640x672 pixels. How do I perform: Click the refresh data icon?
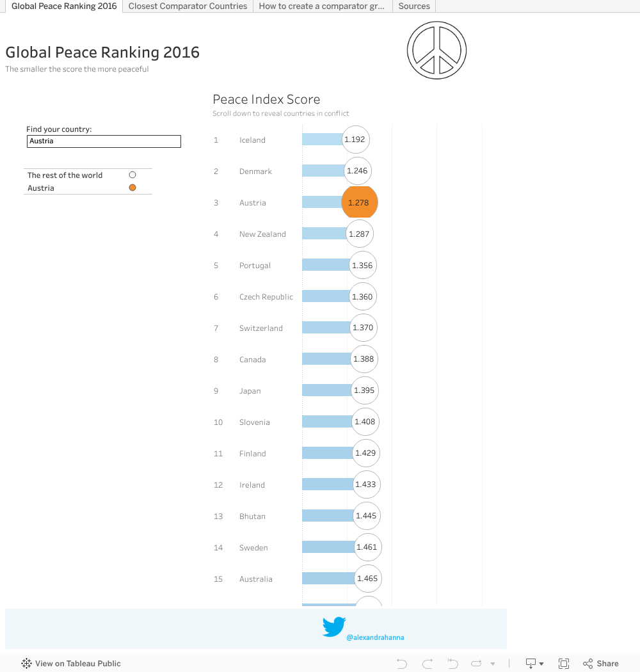tap(476, 664)
